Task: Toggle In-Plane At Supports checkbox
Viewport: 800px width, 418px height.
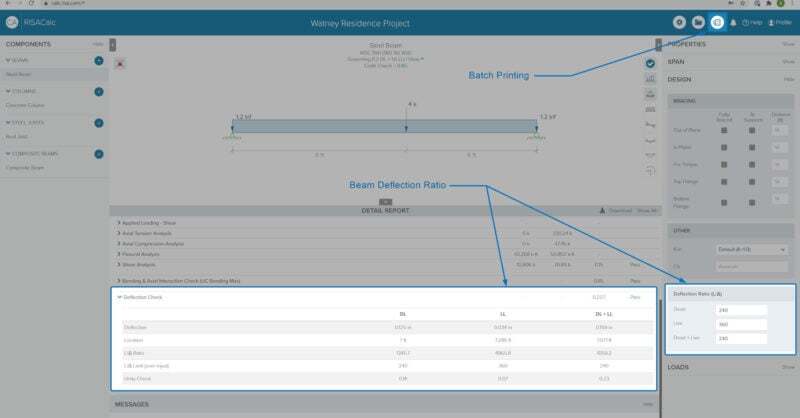Action: 752,146
